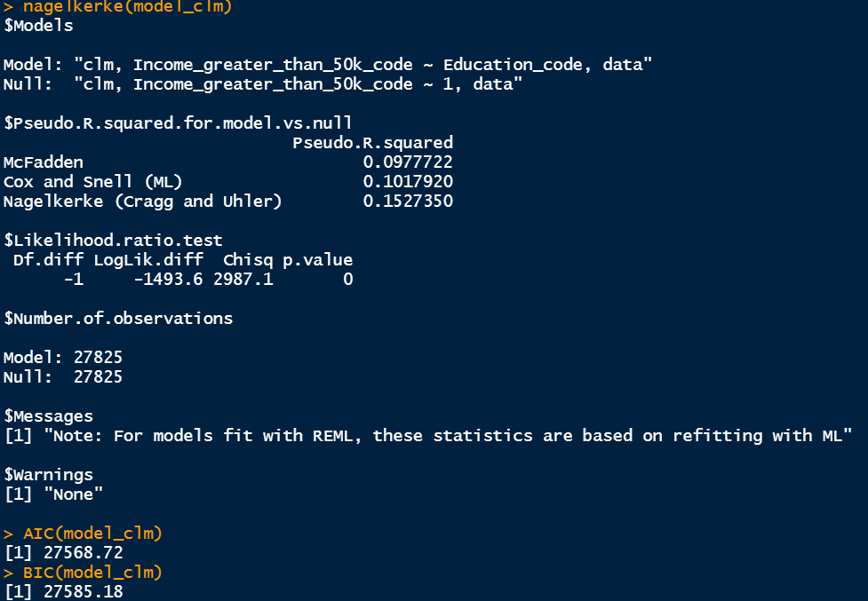Click the $Number.of.observations heading

(x=118, y=319)
